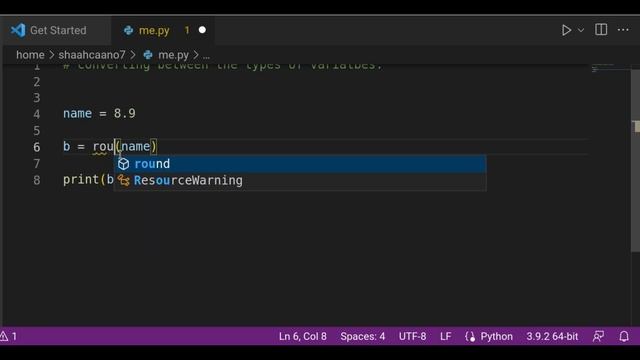Click the home breadcrumb segment
Viewport: 640px width, 360px height.
pos(30,55)
